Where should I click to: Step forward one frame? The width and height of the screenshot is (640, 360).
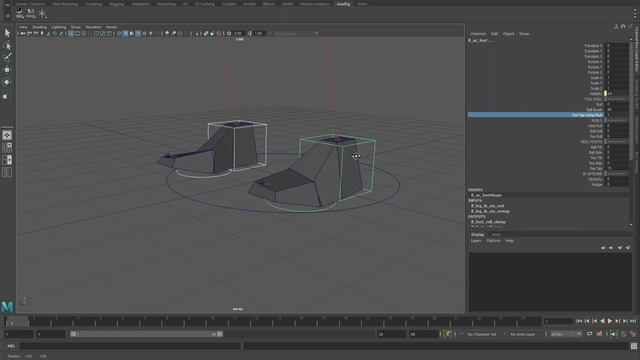[x=625, y=321]
